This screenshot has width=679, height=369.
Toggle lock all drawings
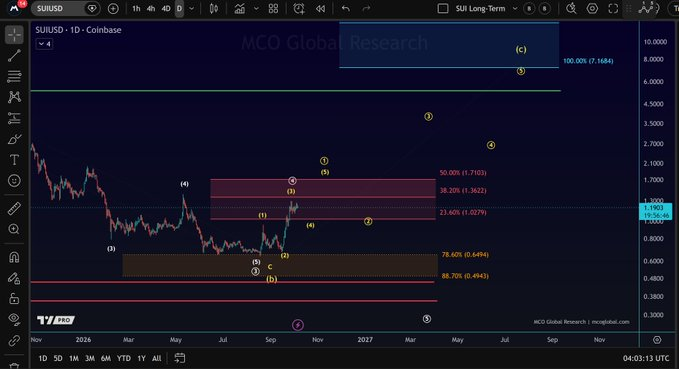coord(14,299)
